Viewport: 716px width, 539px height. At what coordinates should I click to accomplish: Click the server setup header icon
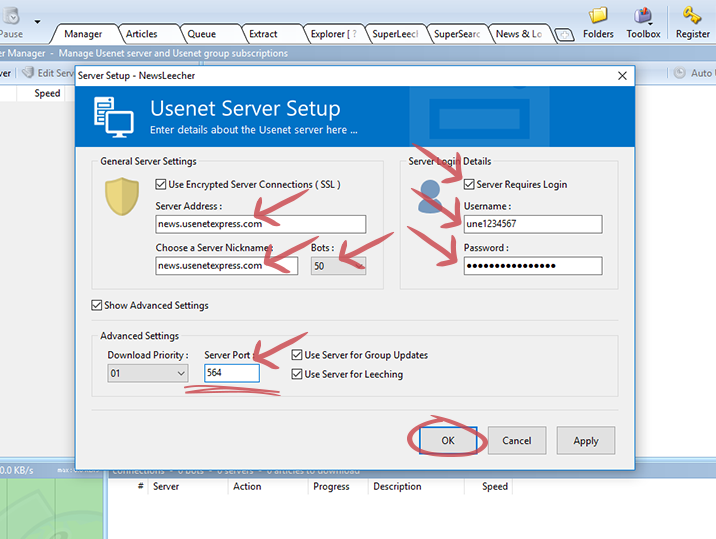point(114,117)
